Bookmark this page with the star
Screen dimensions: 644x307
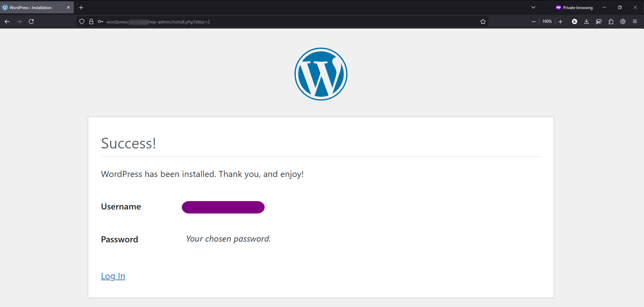(x=483, y=21)
